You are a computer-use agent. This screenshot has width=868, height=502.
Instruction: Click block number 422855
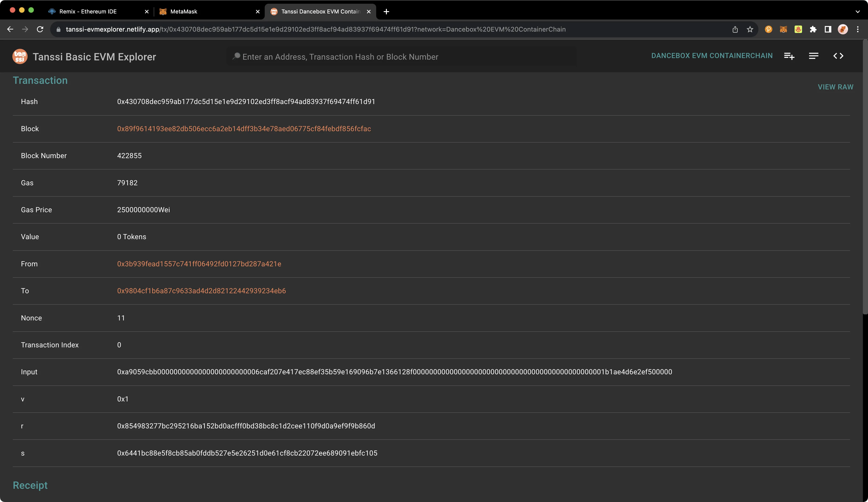coord(129,156)
